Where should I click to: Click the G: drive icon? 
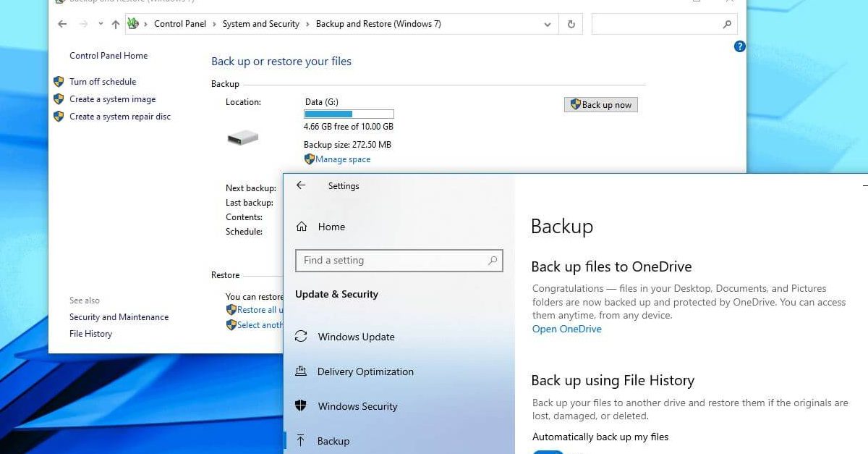[242, 137]
